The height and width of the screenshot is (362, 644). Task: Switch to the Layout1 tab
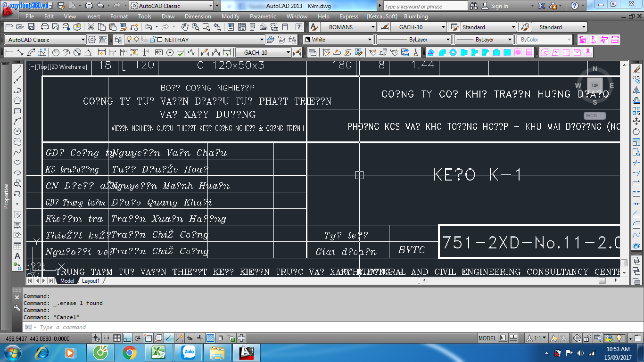[91, 280]
